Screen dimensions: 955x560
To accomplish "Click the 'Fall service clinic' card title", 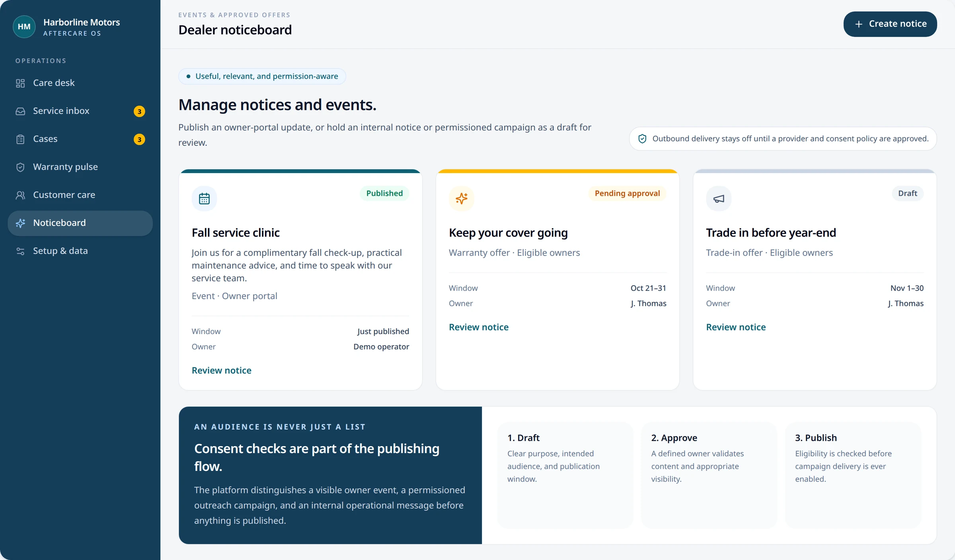I will pyautogui.click(x=236, y=233).
